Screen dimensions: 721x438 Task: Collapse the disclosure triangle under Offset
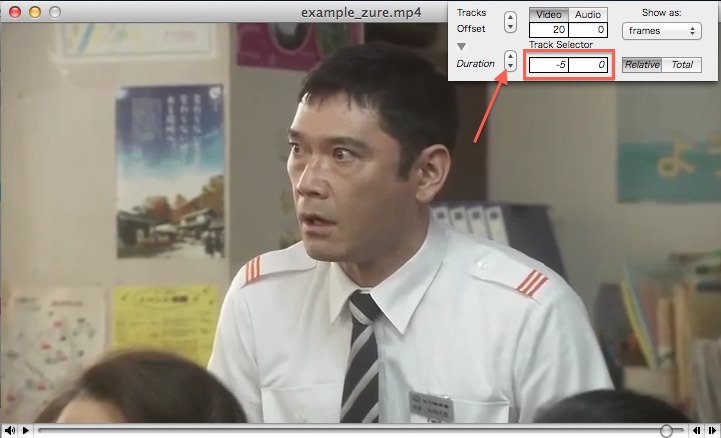461,46
